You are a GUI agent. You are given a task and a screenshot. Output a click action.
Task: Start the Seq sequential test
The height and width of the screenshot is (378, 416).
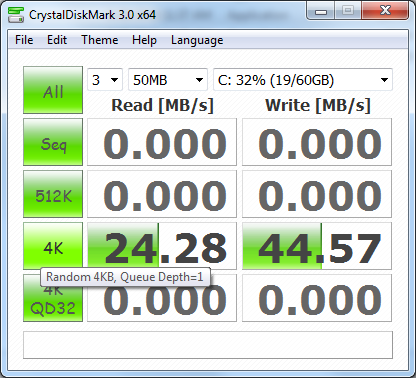click(53, 142)
